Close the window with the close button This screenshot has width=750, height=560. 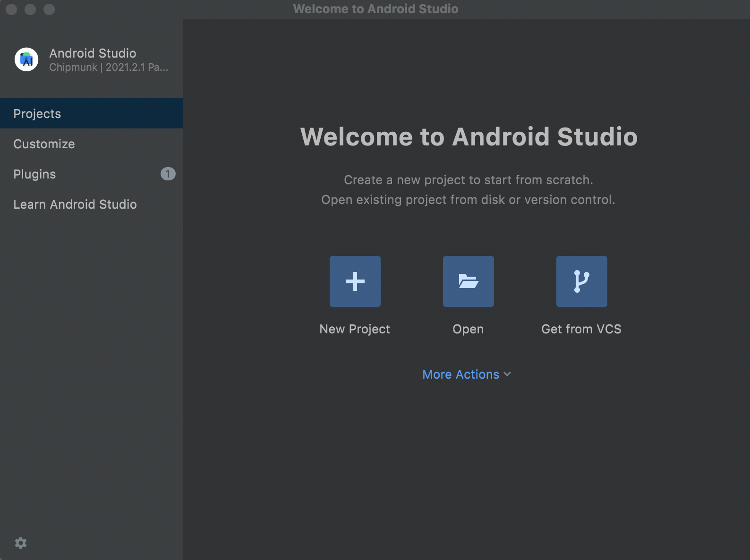[11, 9]
